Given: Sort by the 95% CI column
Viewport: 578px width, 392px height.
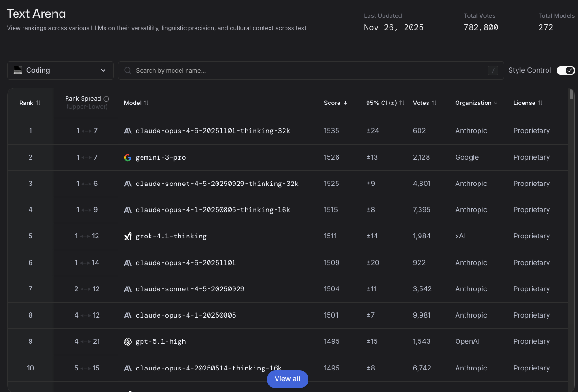Looking at the screenshot, I should coord(385,103).
